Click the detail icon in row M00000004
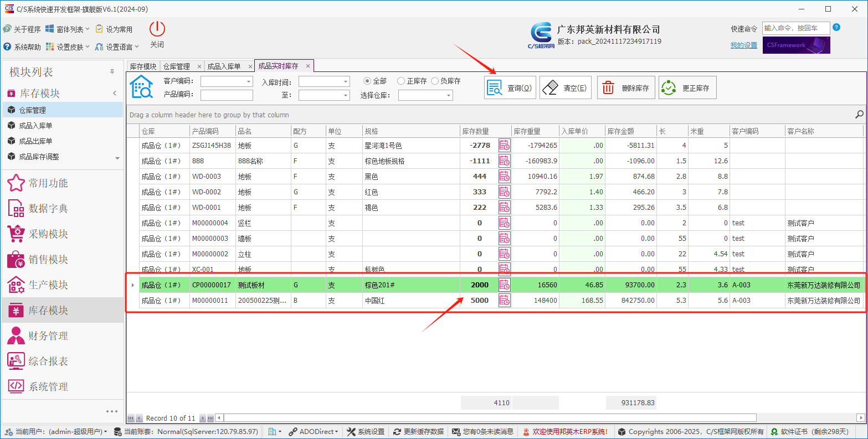The width and height of the screenshot is (868, 439). coord(505,223)
